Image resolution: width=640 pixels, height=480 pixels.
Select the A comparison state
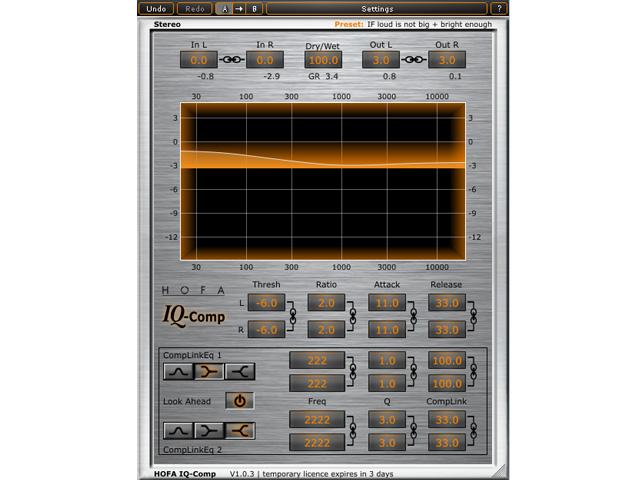[224, 9]
